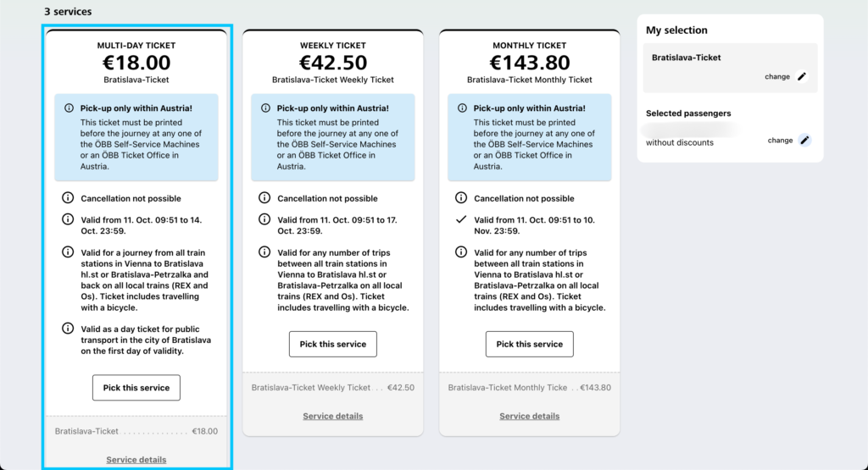
Task: Change the selected passengers
Action: point(780,141)
